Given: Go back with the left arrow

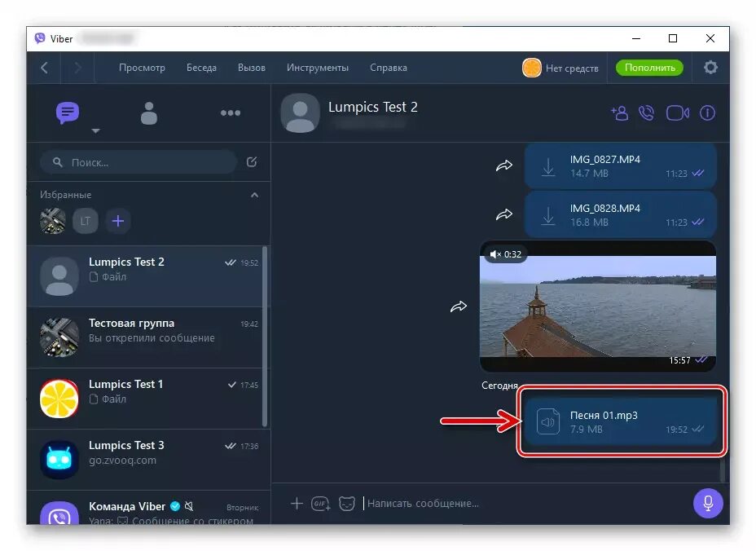Looking at the screenshot, I should pos(44,68).
